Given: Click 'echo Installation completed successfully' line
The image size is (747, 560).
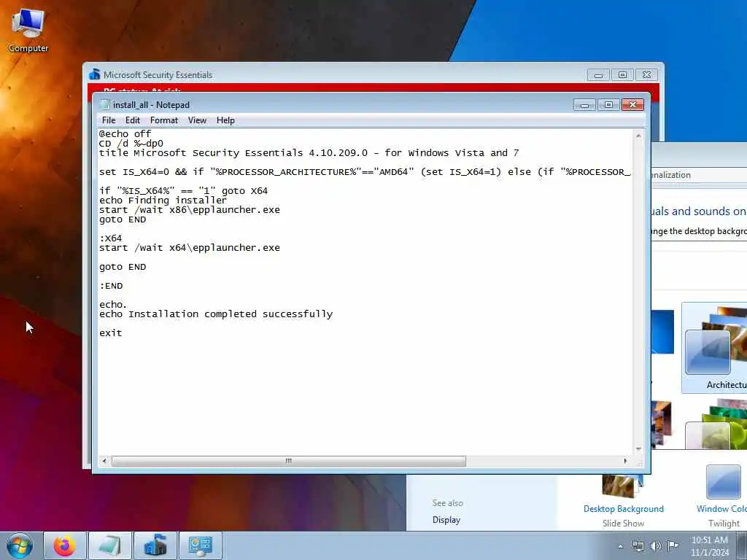Looking at the screenshot, I should coord(216,314).
